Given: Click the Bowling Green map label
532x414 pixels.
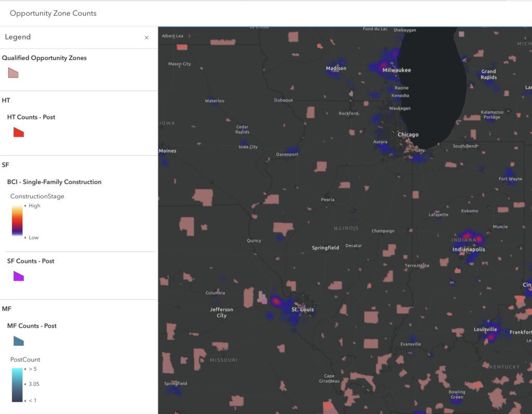Looking at the screenshot, I should (457, 394).
